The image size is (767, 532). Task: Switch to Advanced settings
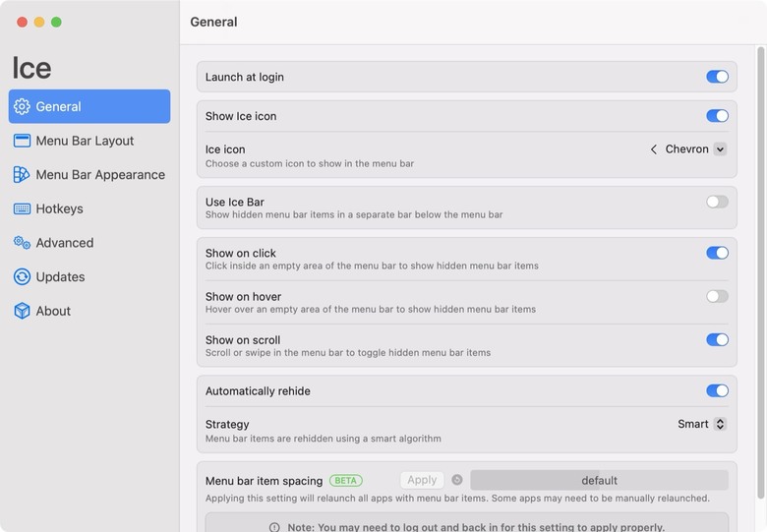click(x=89, y=243)
